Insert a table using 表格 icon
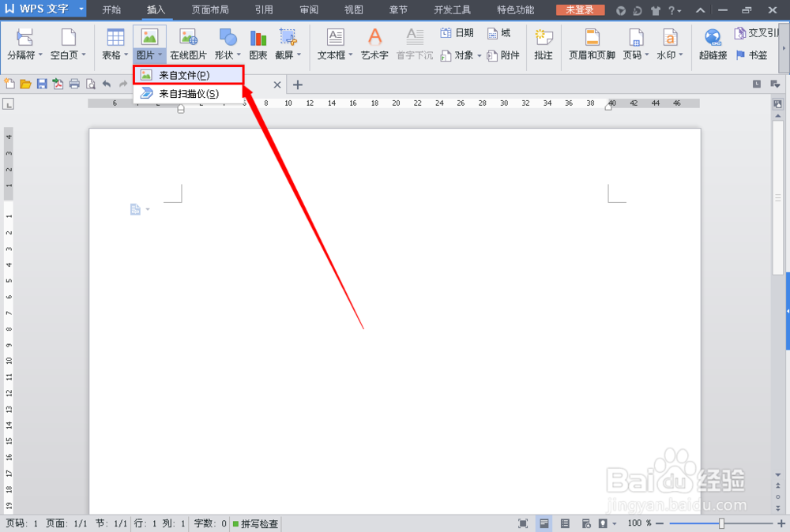Screen dimensions: 790x532 click(x=115, y=43)
